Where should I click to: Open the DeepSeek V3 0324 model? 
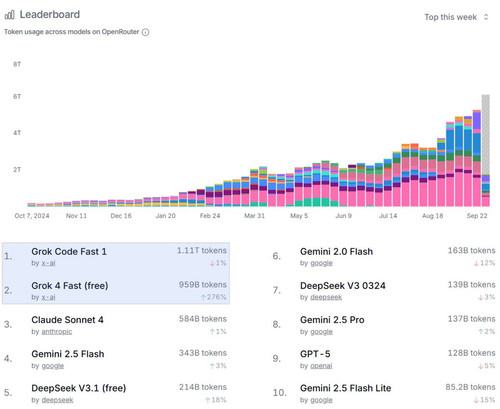tap(343, 286)
